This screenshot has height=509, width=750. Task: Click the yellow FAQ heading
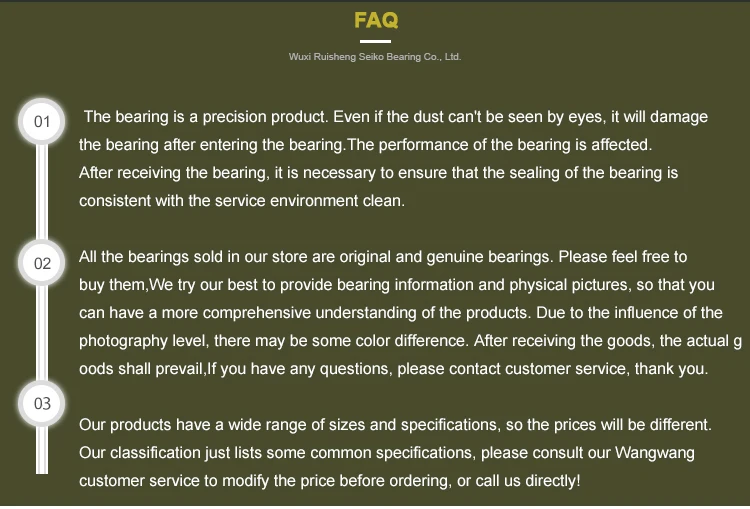point(376,20)
